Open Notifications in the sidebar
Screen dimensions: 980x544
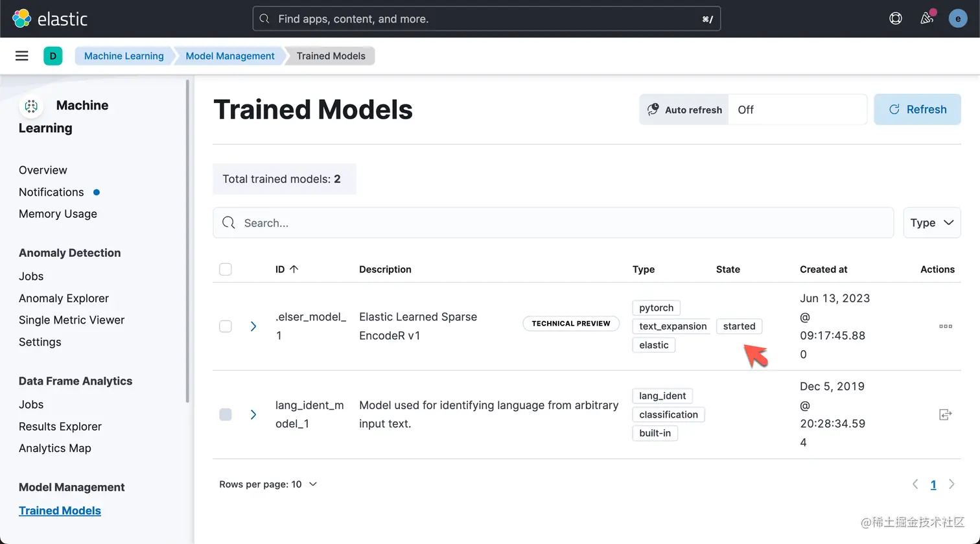coord(51,192)
